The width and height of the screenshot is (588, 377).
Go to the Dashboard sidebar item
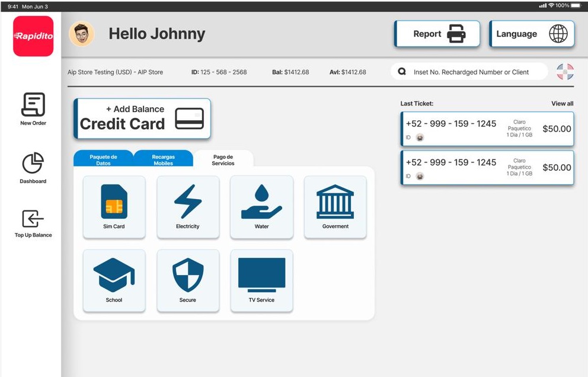33,168
